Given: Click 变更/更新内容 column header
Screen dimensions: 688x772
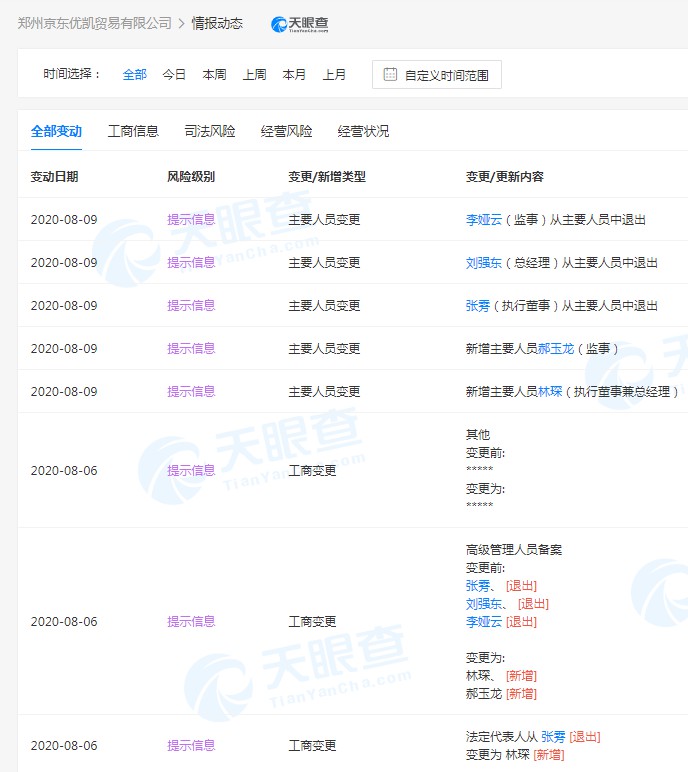Looking at the screenshot, I should (x=505, y=177).
